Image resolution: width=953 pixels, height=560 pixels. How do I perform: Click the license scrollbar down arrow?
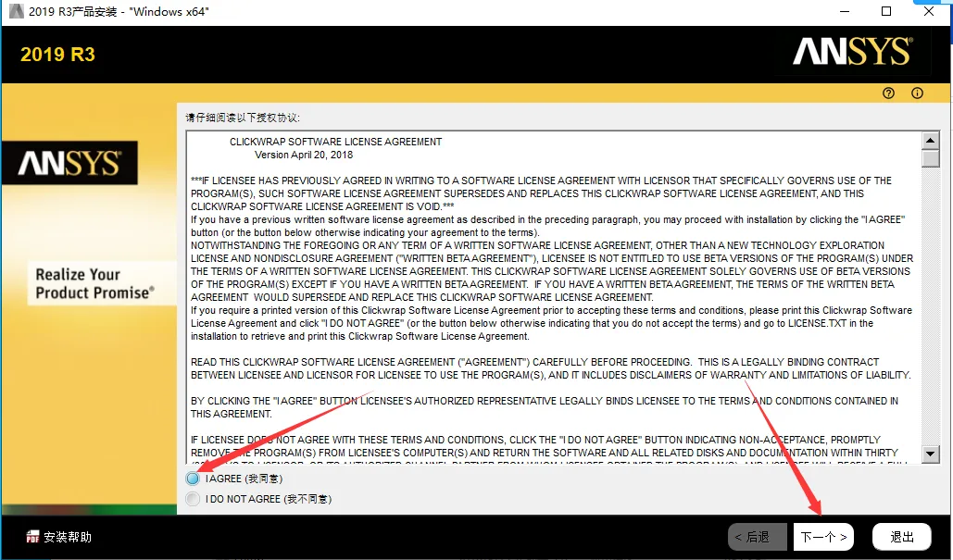point(931,454)
